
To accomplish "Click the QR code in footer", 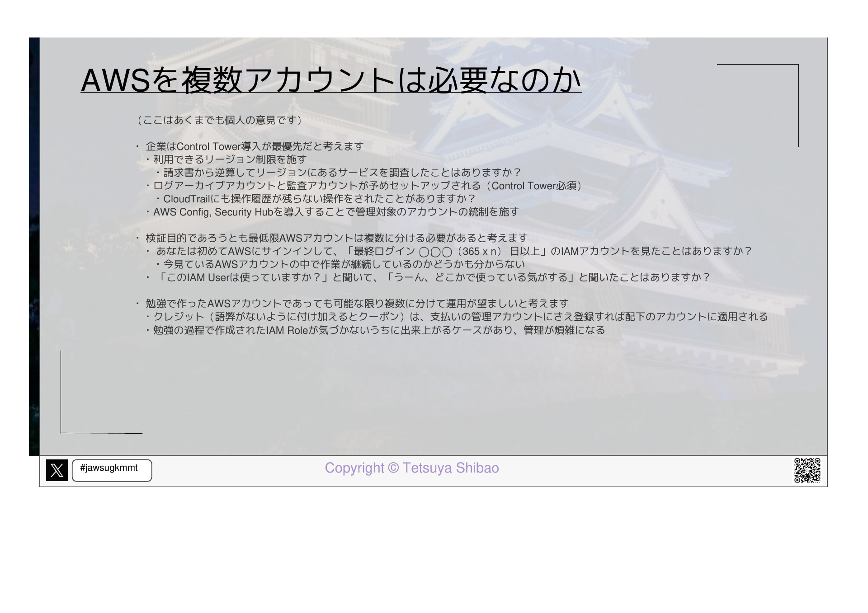I will (x=807, y=470).
